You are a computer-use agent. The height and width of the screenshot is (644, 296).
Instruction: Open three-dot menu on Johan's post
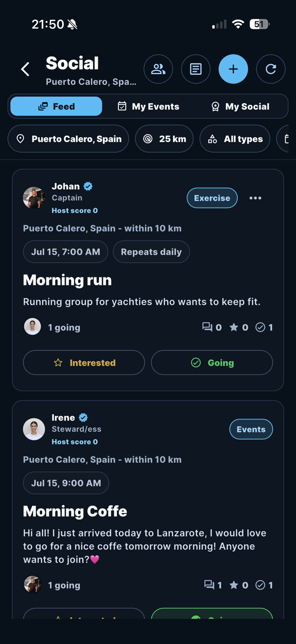[x=255, y=198]
